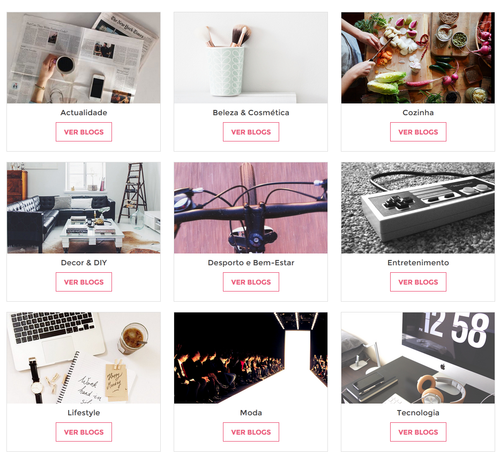500x455 pixels.
Task: Open the living room Decor & DIY photo
Action: tap(84, 208)
